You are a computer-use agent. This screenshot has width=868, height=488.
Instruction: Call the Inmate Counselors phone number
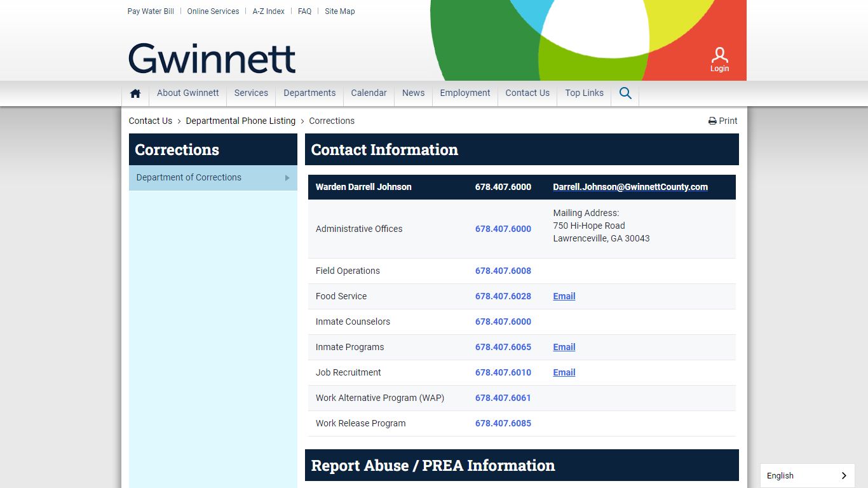point(503,322)
